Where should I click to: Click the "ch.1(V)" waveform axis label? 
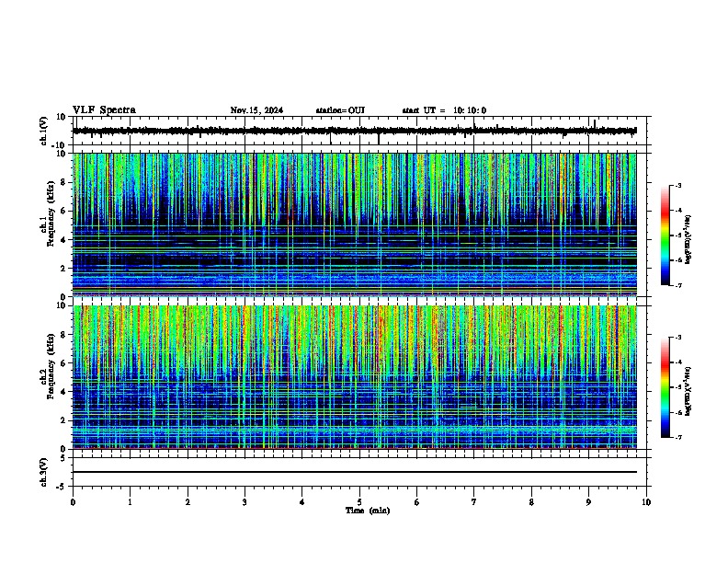tap(43, 131)
